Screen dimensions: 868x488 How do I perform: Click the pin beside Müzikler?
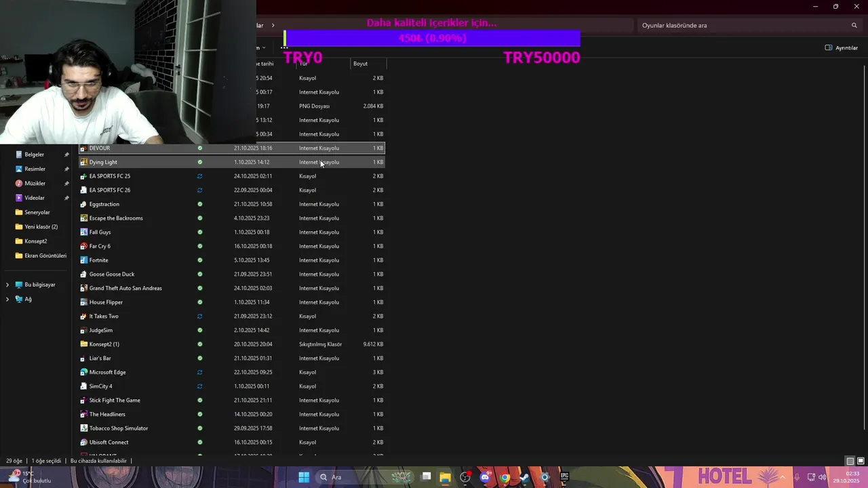tap(66, 184)
